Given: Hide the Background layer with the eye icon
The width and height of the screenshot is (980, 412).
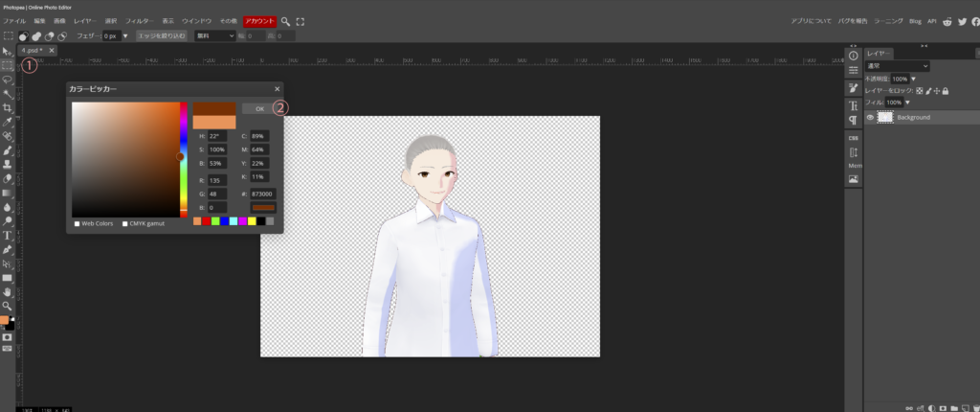Looking at the screenshot, I should [x=870, y=118].
